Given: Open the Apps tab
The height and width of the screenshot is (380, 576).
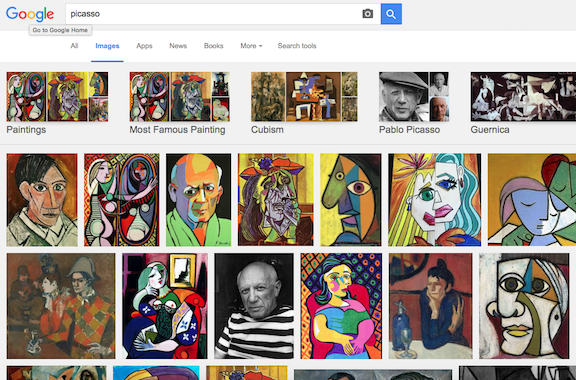Looking at the screenshot, I should click(x=144, y=46).
